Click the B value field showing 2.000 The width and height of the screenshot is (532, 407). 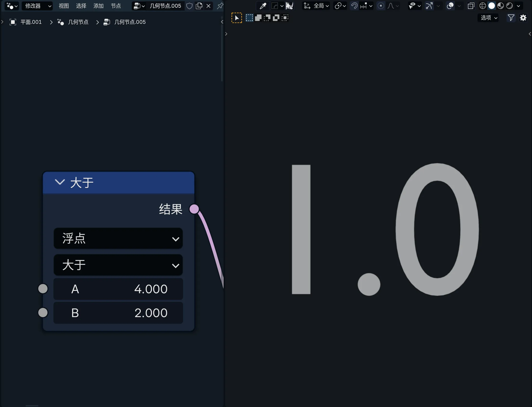click(118, 313)
